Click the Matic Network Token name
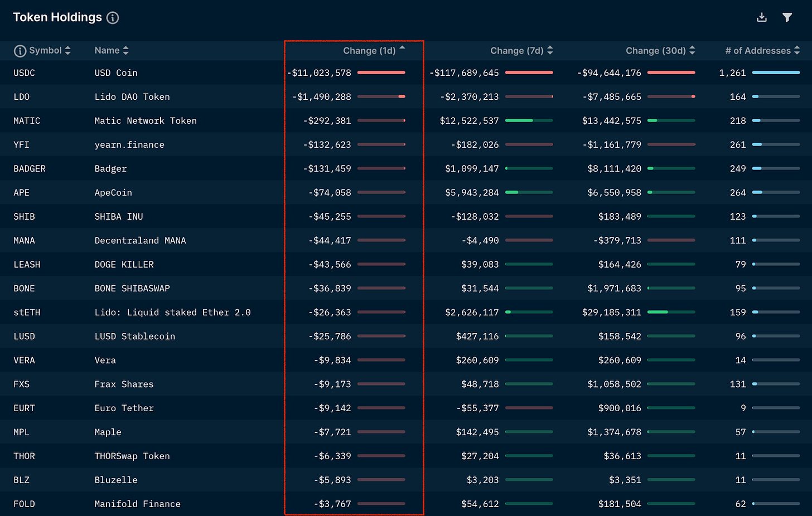The height and width of the screenshot is (516, 812). point(146,121)
